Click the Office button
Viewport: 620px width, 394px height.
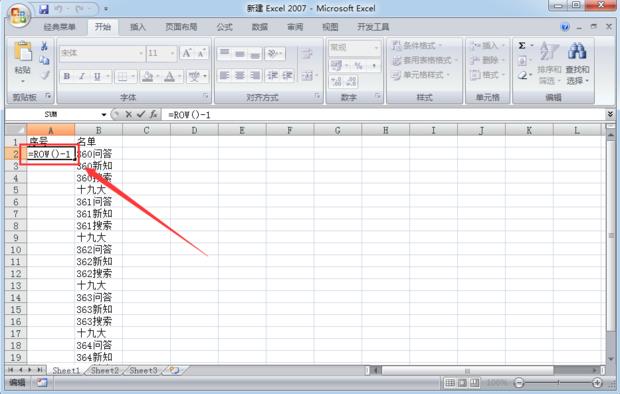(x=19, y=15)
